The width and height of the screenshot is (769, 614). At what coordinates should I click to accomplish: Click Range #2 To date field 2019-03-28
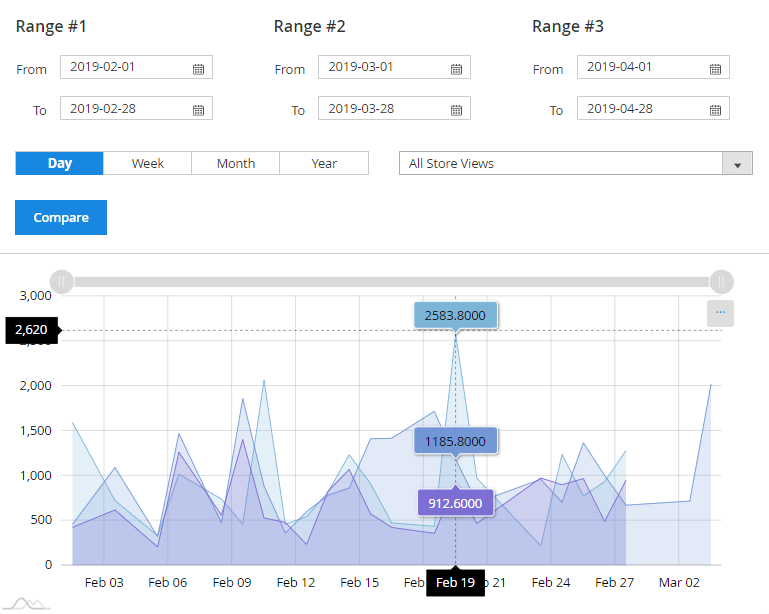pyautogui.click(x=383, y=108)
